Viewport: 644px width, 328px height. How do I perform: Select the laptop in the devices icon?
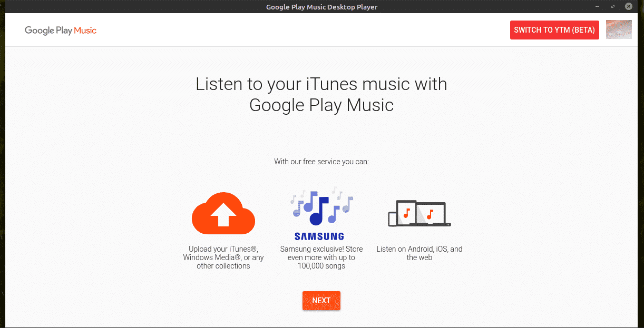tap(433, 214)
